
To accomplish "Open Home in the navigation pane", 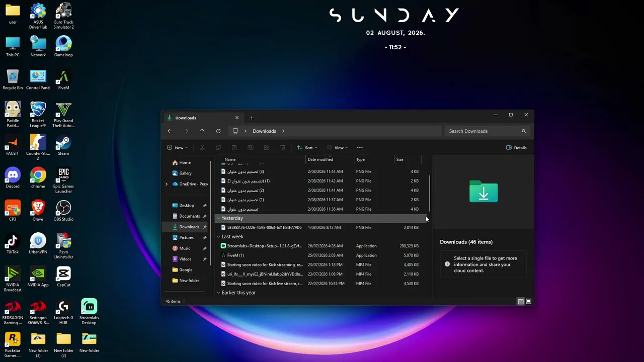I will [185, 163].
